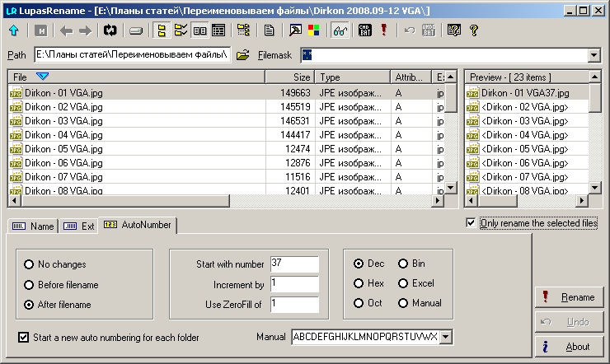The width and height of the screenshot is (610, 364).
Task: Open the AutoNumber tab
Action: 138,225
